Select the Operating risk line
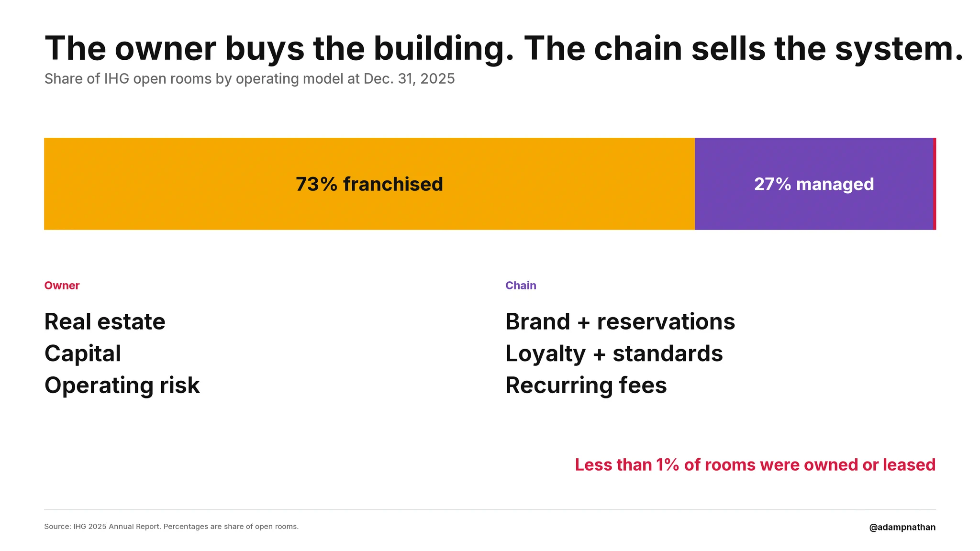The image size is (980, 551). click(122, 386)
